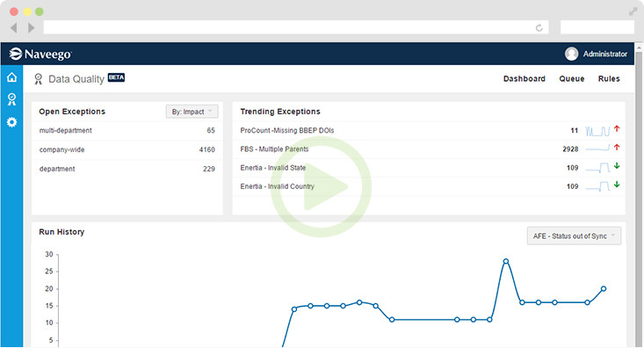Click the Trending Exceptions heading

pos(280,112)
